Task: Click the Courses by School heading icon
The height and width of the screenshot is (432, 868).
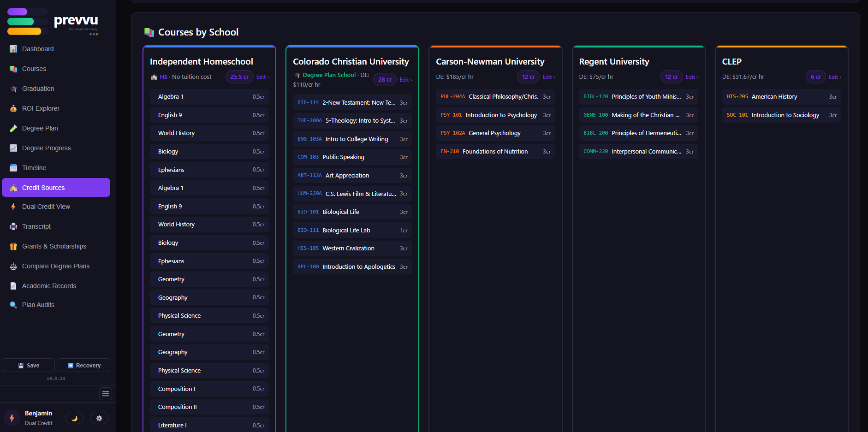Action: [x=149, y=32]
